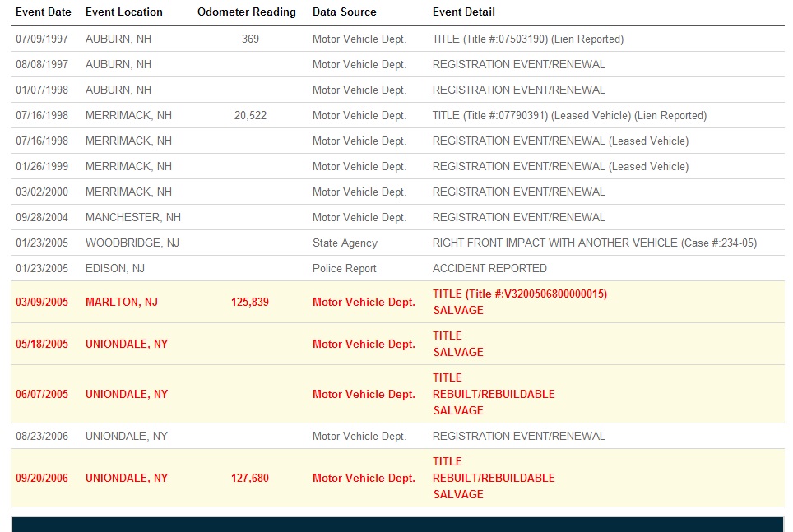Click the Event Detail column header

click(x=464, y=12)
